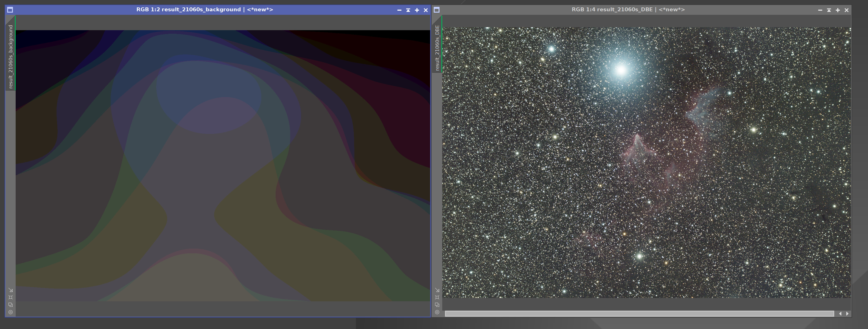This screenshot has height=329, width=868.
Task: Click the bright star in DBE image
Action: (621, 70)
